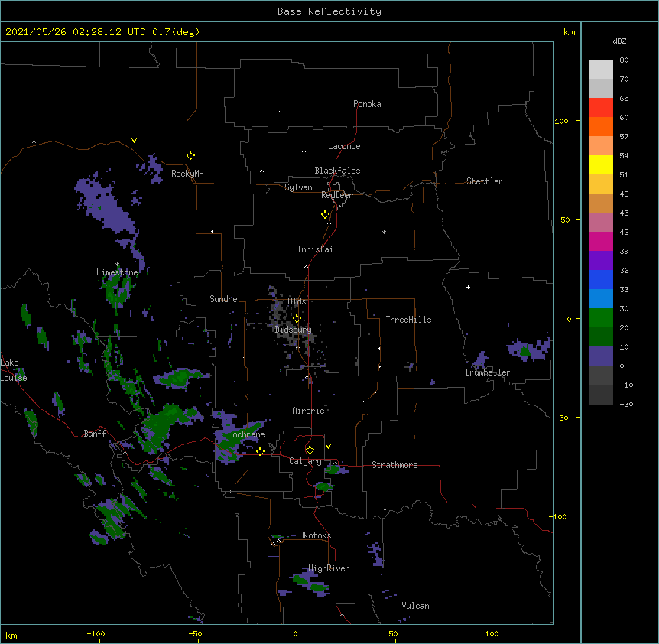This screenshot has width=659, height=644.
Task: Pick the light grey 70-80 dBZ swatch
Action: (x=601, y=70)
